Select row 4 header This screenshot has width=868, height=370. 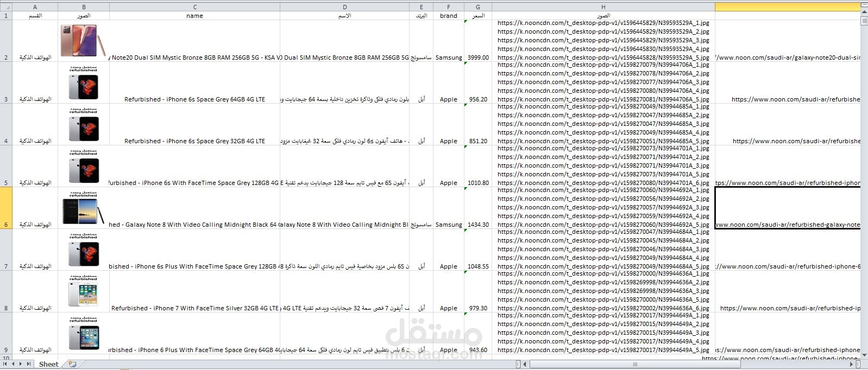(x=6, y=125)
